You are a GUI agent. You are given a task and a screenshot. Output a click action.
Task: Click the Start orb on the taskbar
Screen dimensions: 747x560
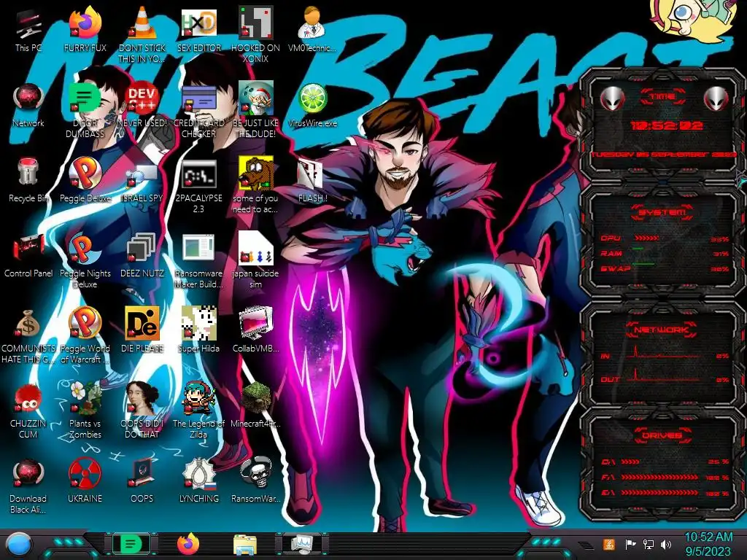click(19, 544)
